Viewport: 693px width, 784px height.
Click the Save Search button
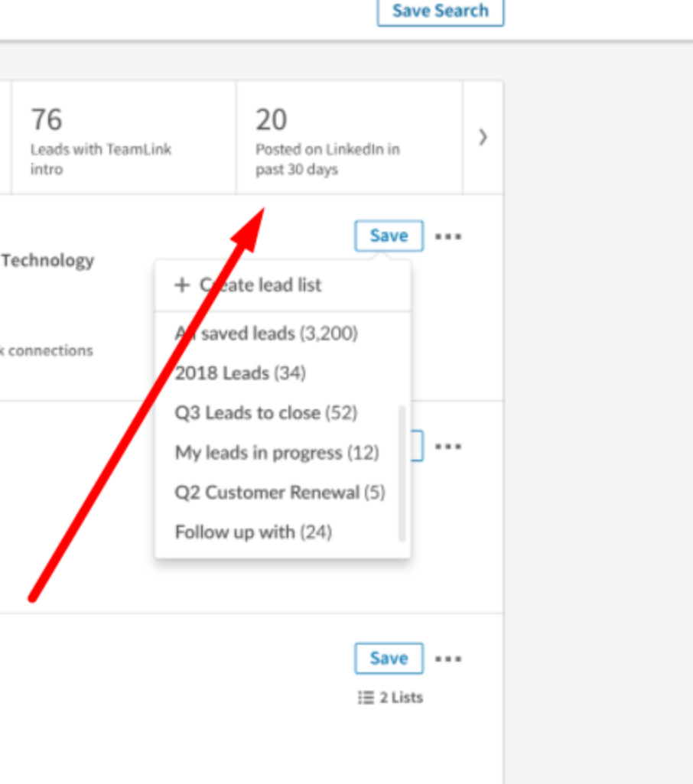point(440,11)
